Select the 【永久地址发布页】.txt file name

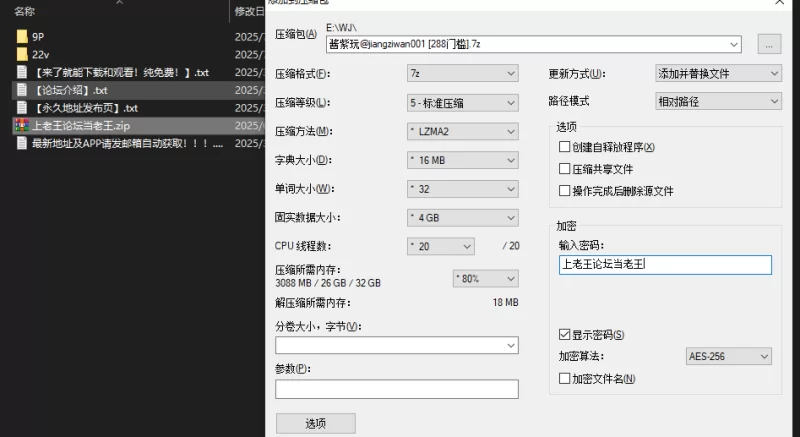pos(85,108)
